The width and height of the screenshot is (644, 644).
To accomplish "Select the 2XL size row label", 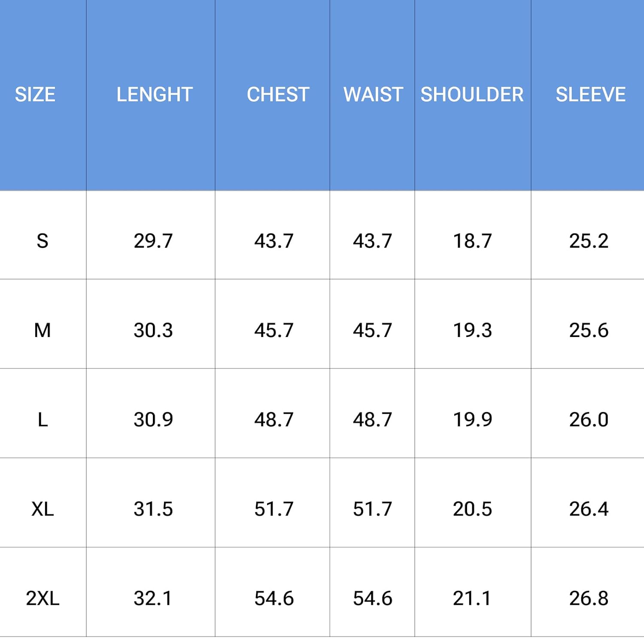I will pyautogui.click(x=43, y=598).
